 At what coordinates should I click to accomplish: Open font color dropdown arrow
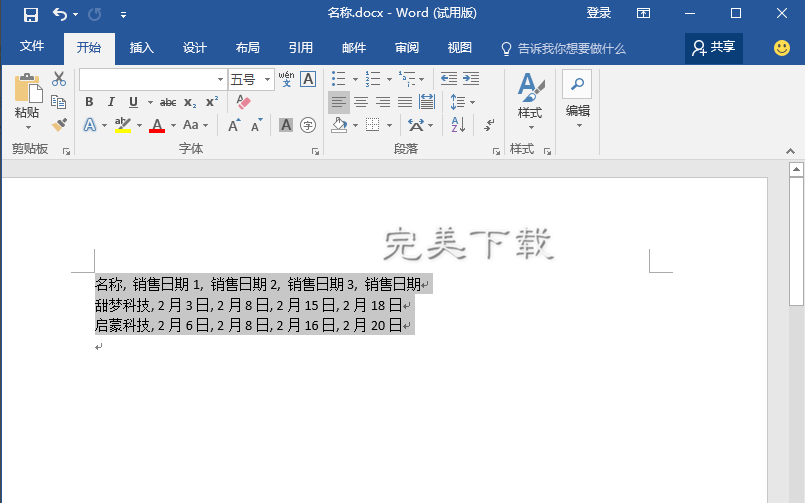[x=174, y=125]
